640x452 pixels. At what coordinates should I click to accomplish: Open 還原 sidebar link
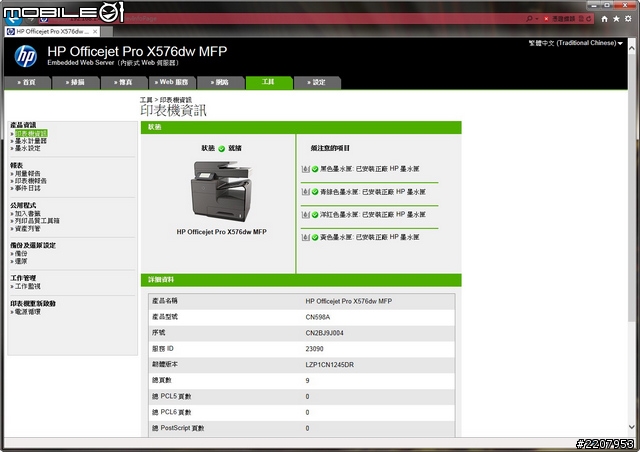[21, 261]
